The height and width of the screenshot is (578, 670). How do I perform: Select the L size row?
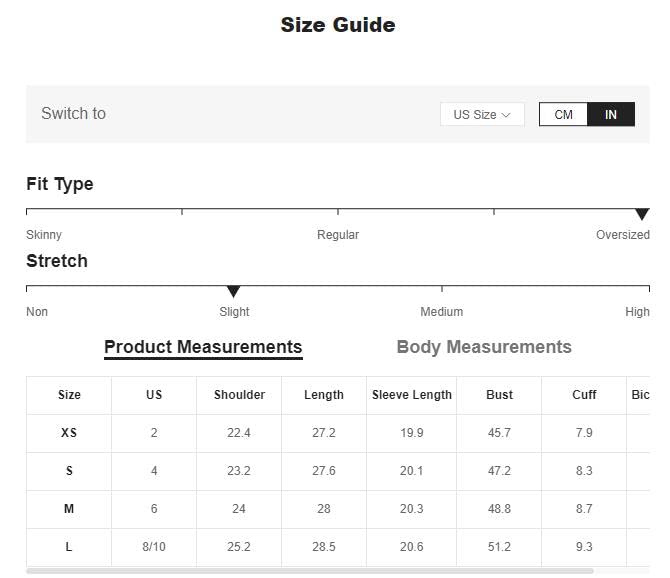pyautogui.click(x=69, y=547)
